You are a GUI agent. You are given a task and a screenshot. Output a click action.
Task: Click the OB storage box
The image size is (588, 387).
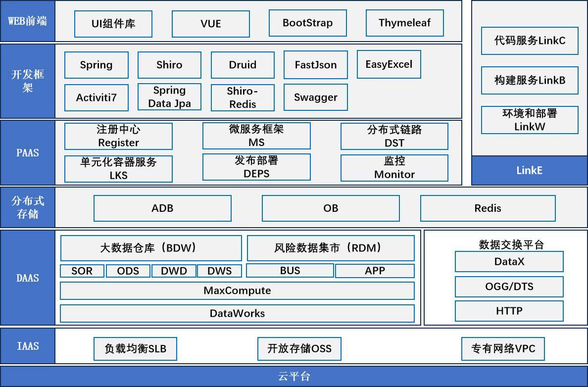(331, 208)
